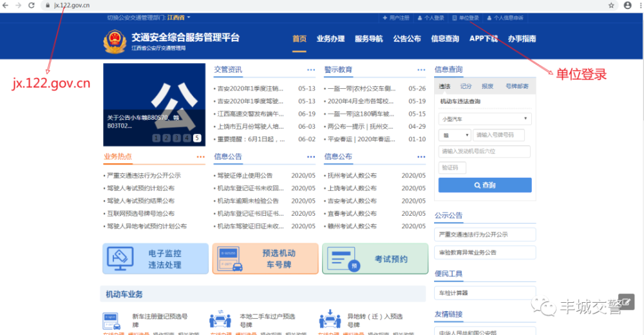Open 严重交通违法行为公开公示 in 公示公告
644x335 pixels.
pos(485,235)
